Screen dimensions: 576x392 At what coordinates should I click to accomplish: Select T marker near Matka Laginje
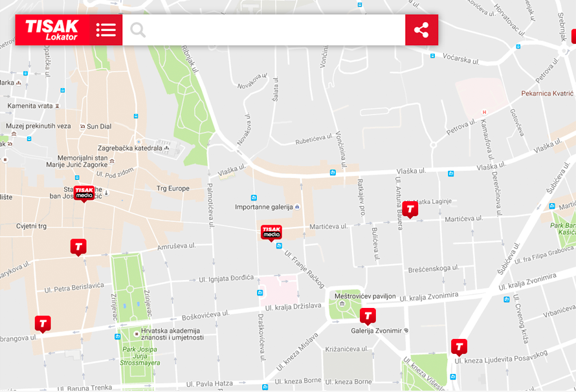click(x=410, y=210)
